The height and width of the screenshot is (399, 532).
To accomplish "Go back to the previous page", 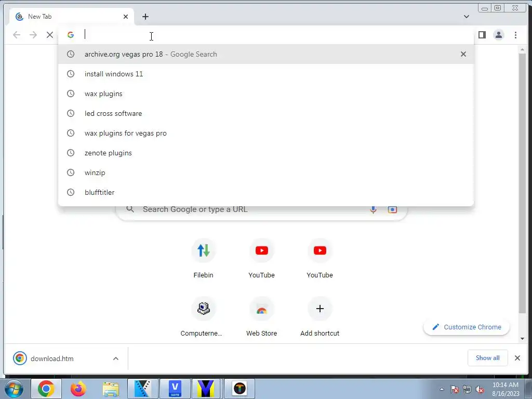I will click(x=17, y=35).
